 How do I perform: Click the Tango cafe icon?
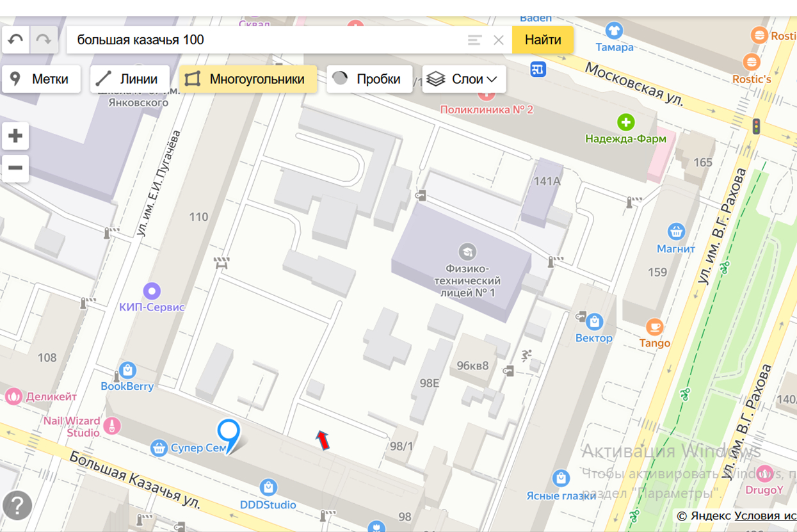(654, 327)
